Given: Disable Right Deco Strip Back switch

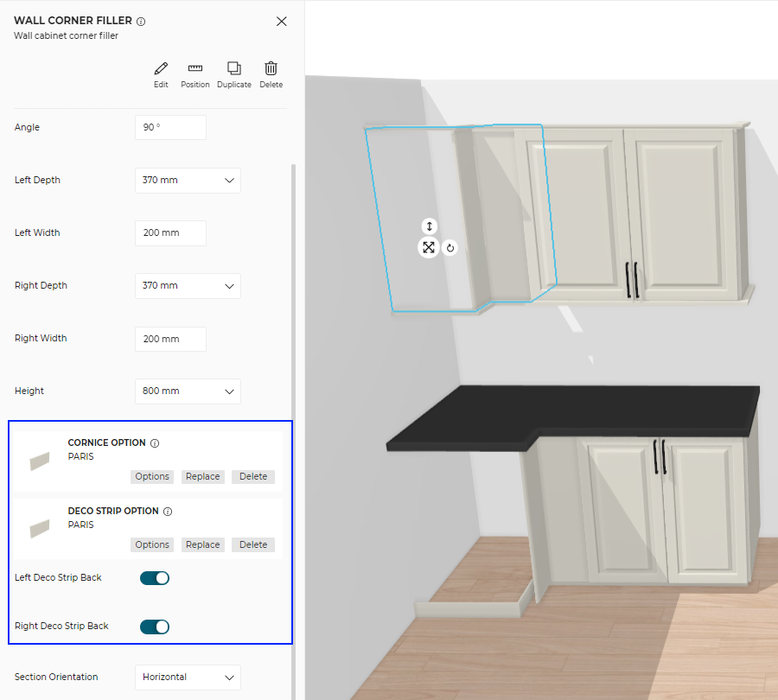Looking at the screenshot, I should click(x=155, y=627).
